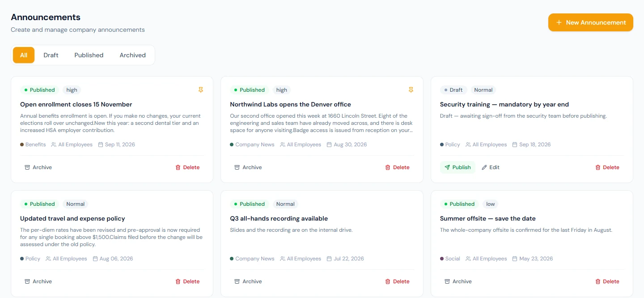The height and width of the screenshot is (298, 644).
Task: Click title "Security training — mandatory by year end"
Action: pyautogui.click(x=504, y=104)
